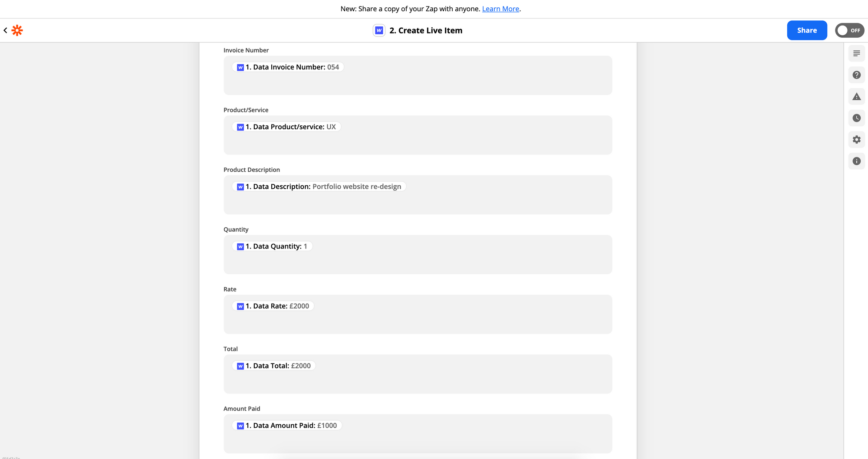Toggle the Zap OFF switch on
The image size is (868, 459).
849,30
